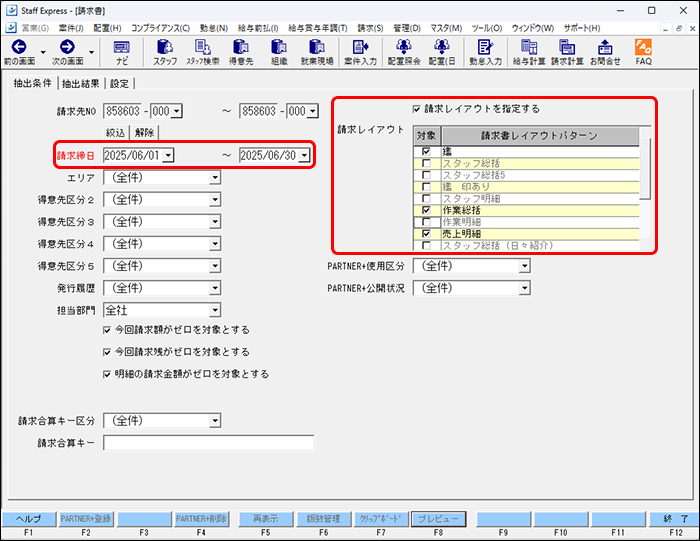Check the スタッフ明細 layout checkbox
The image size is (700, 541).
(x=426, y=198)
